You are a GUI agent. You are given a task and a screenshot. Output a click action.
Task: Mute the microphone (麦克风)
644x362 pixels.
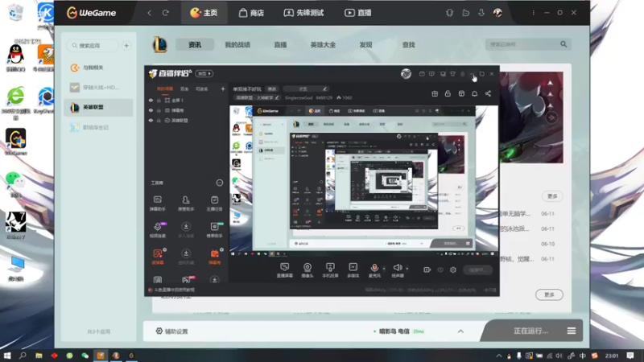(x=374, y=270)
